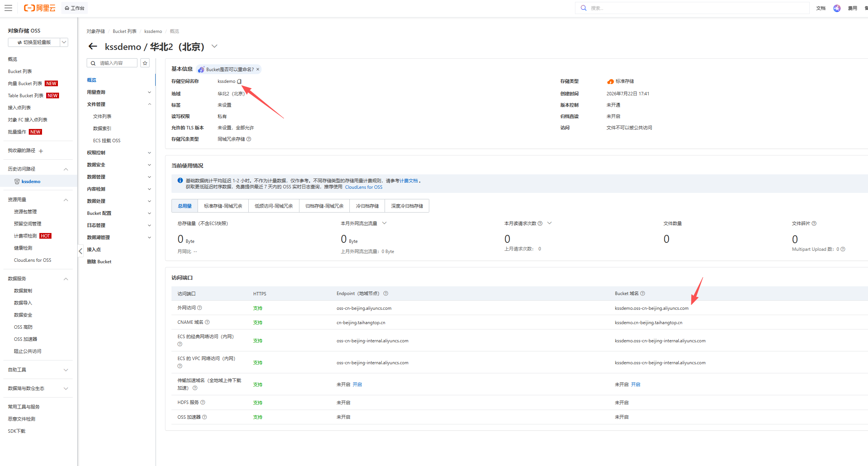Click the domain kssdemo.cn-beijing.taihangtop.cn
The width and height of the screenshot is (868, 466).
[648, 323]
